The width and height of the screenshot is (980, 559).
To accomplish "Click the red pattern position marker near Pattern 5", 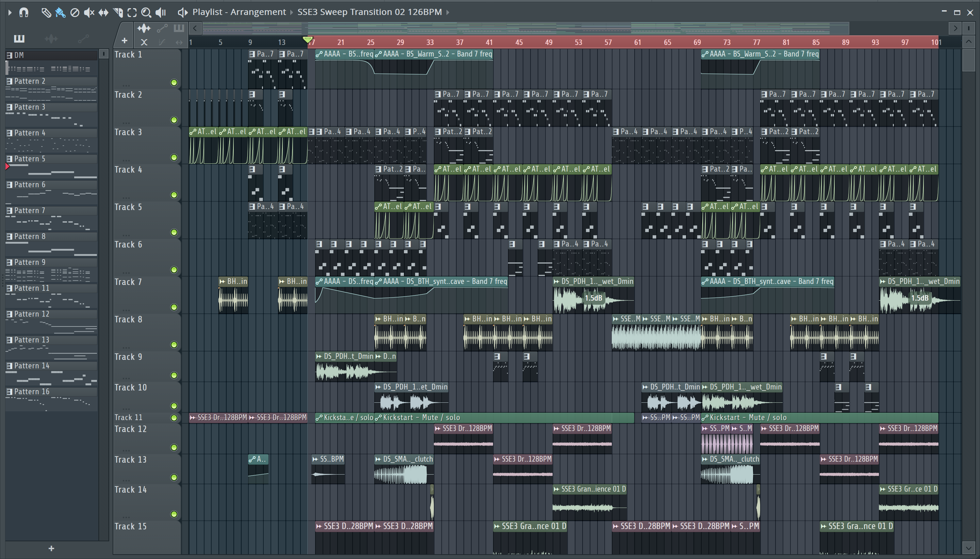I will pyautogui.click(x=8, y=166).
